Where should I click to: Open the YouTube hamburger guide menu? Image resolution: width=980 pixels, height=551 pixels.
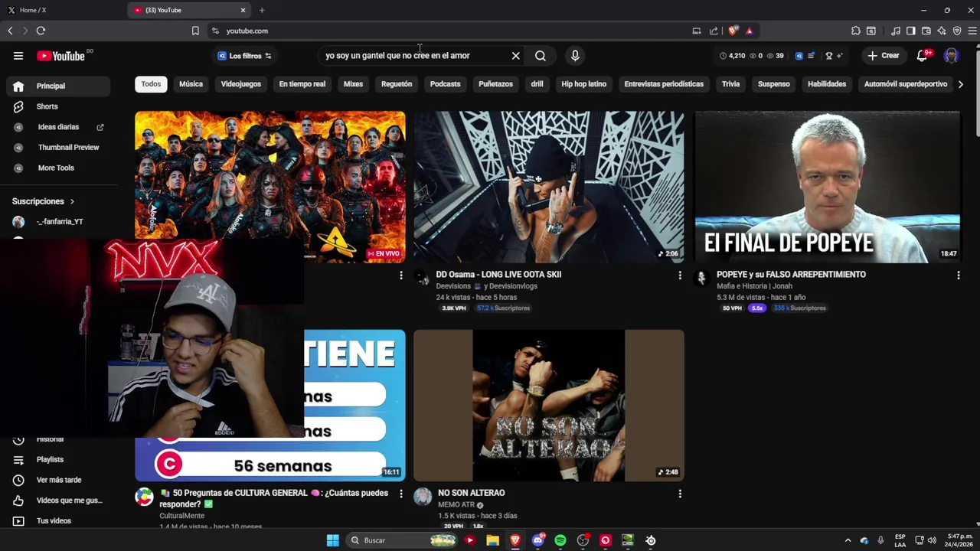tap(18, 56)
